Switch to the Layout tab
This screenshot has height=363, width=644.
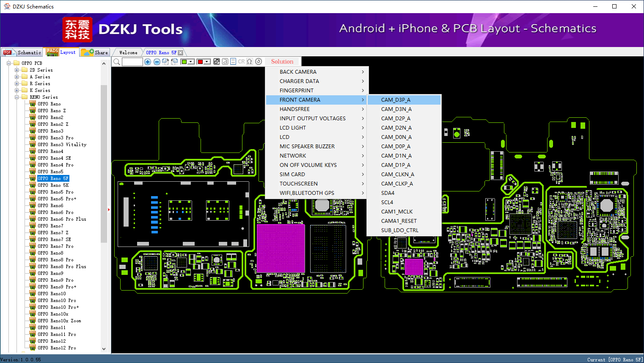[61, 52]
